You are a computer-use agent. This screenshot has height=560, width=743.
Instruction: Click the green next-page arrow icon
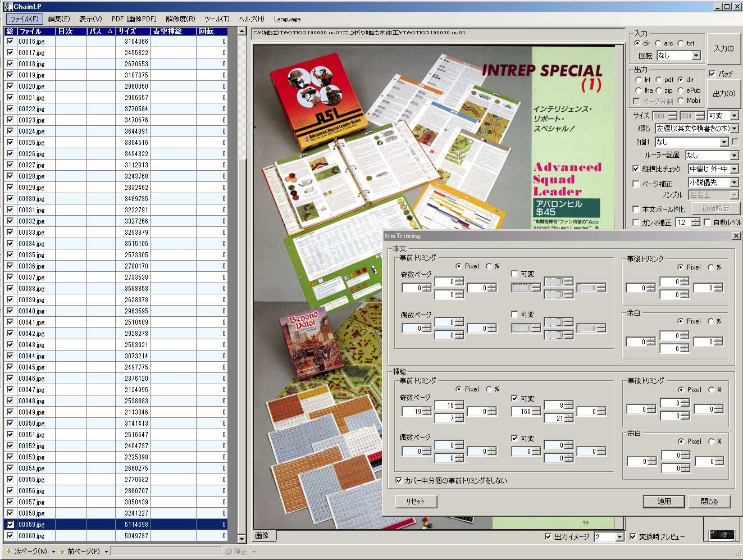(x=8, y=552)
